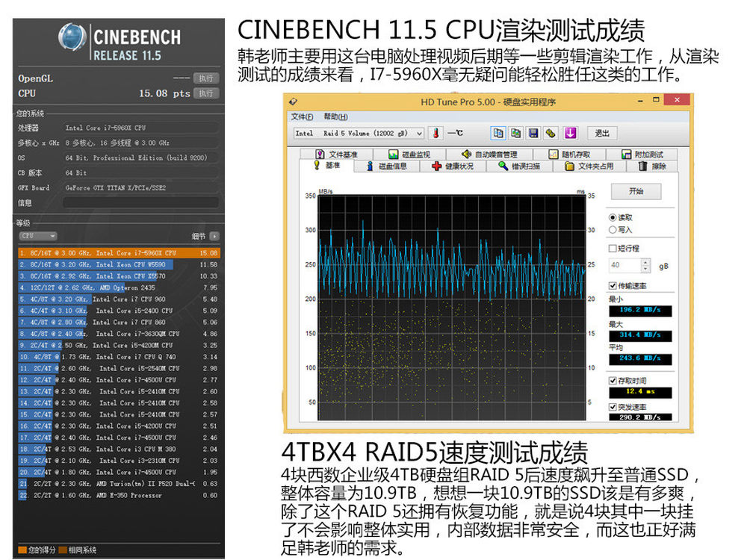Click the 290.2 MB/s burst rate value

click(x=640, y=417)
